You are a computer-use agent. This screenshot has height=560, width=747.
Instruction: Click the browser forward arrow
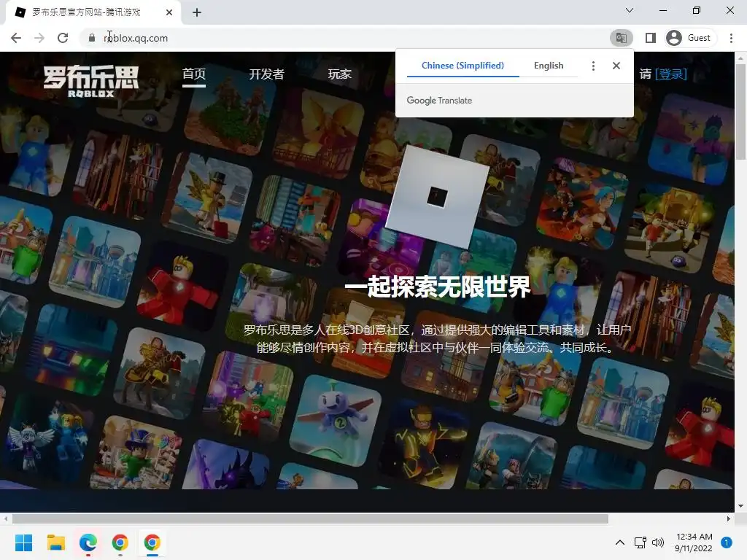(39, 38)
